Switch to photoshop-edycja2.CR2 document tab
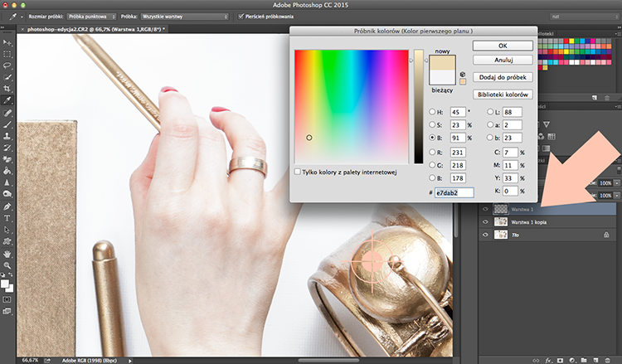The image size is (622, 364). click(94, 29)
